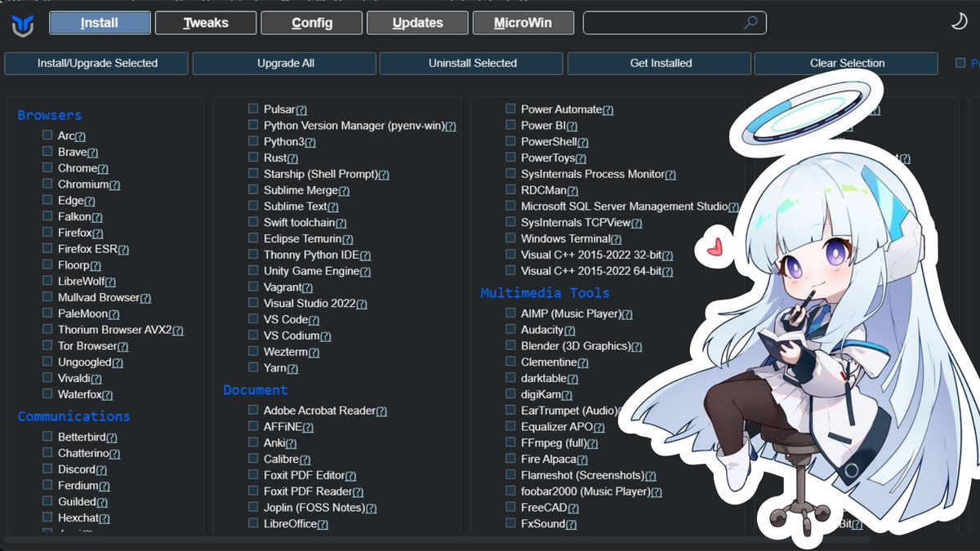
Task: Check the Betterbird checkbox
Action: [x=47, y=437]
